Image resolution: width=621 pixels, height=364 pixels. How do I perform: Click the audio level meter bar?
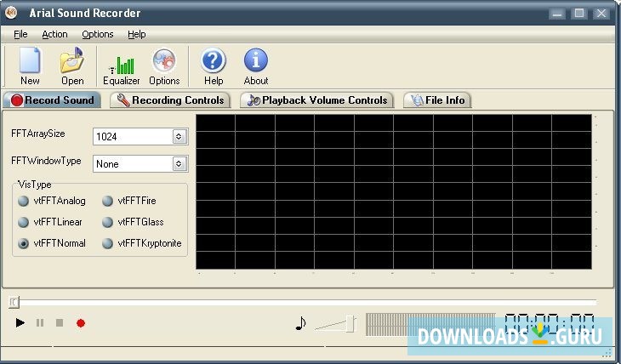coord(430,324)
